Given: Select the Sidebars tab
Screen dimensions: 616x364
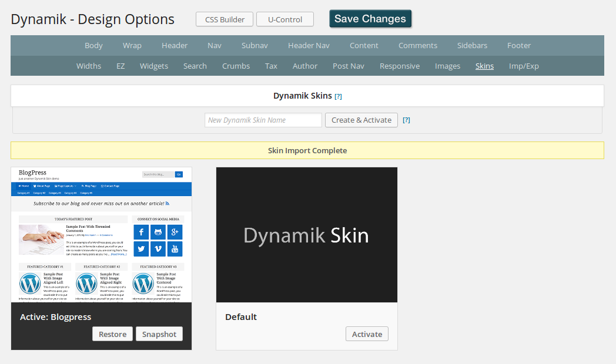Looking at the screenshot, I should tap(472, 45).
